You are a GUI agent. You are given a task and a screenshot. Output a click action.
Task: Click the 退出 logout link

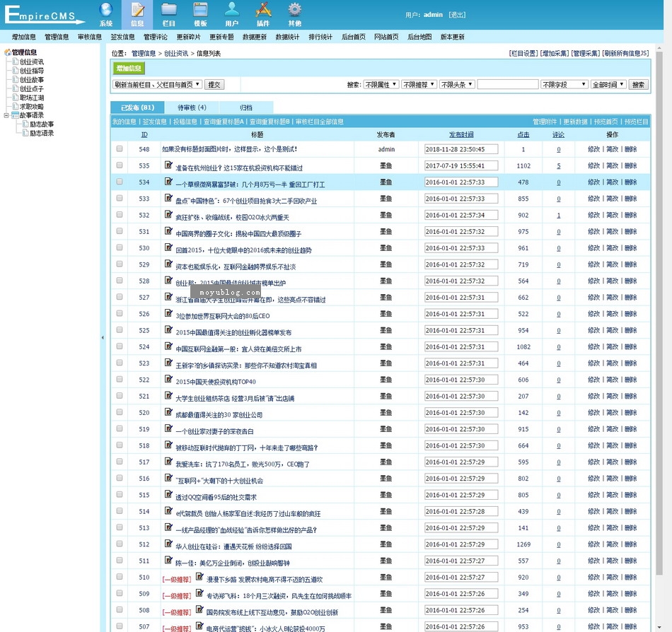[x=457, y=15]
